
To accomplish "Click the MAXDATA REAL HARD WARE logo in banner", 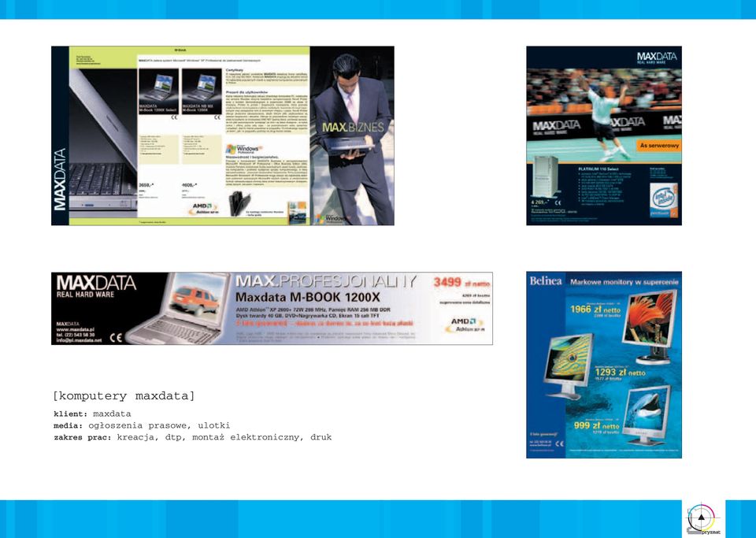I will [x=96, y=287].
